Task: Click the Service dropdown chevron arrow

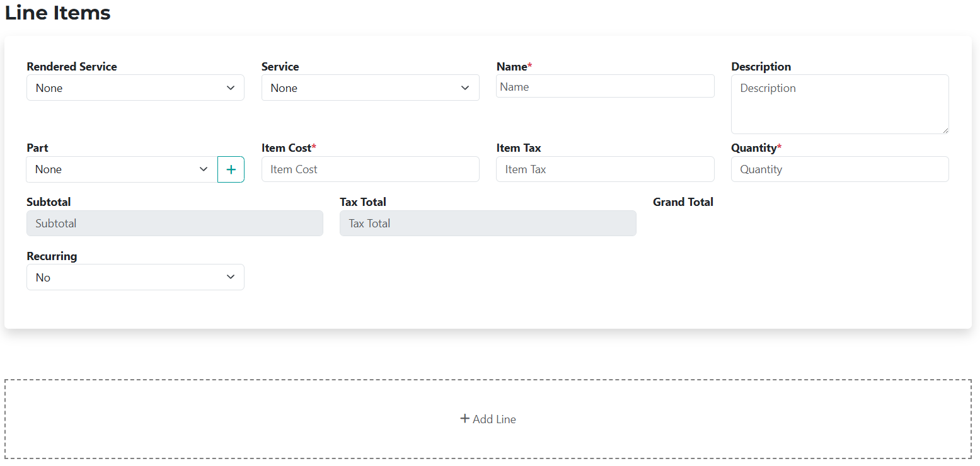Action: [x=465, y=88]
